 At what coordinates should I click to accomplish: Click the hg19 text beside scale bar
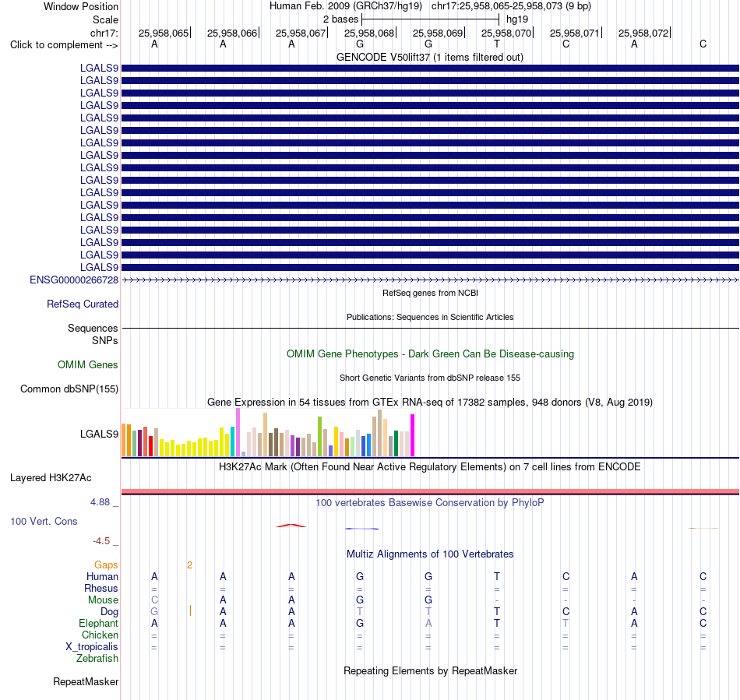516,19
